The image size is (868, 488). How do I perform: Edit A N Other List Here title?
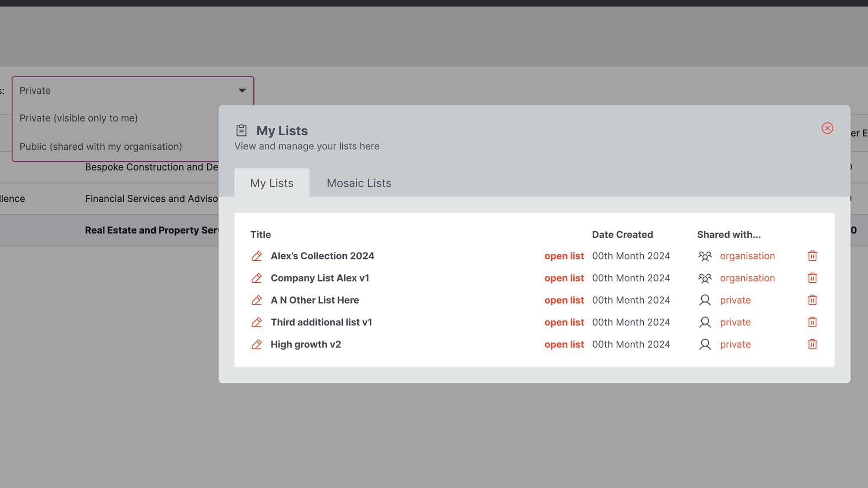(256, 300)
